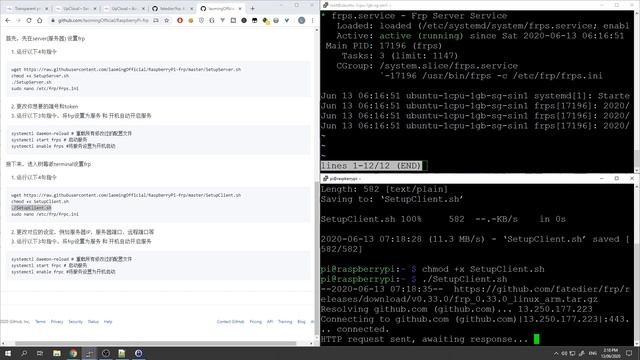
Task: Click 'systemctl enable frpc' command line
Action: coord(63,271)
